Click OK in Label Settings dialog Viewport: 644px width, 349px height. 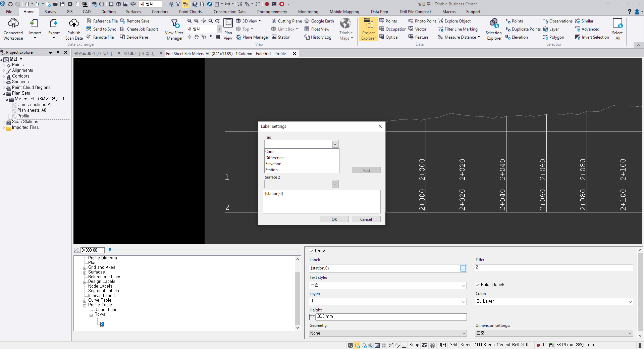334,219
